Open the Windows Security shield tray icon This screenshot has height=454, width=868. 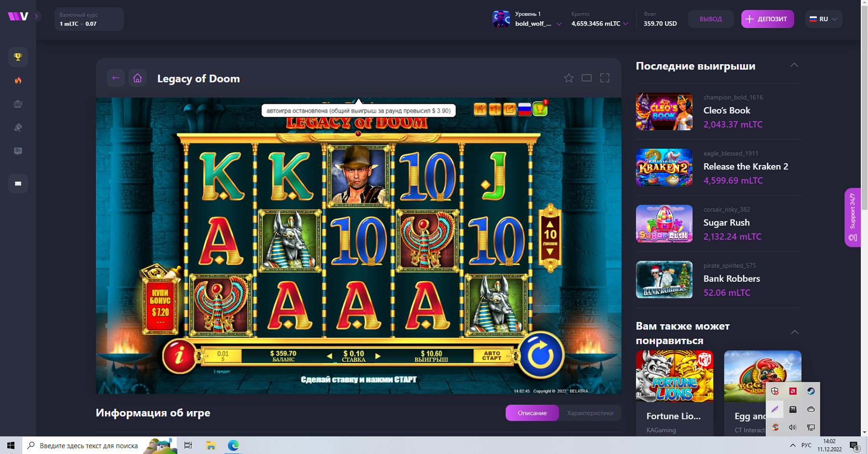tap(775, 391)
